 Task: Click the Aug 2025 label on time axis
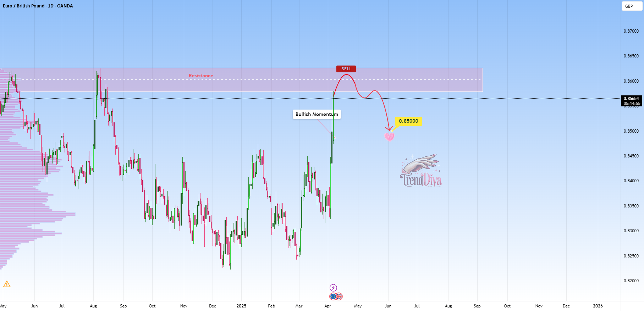tap(448, 306)
